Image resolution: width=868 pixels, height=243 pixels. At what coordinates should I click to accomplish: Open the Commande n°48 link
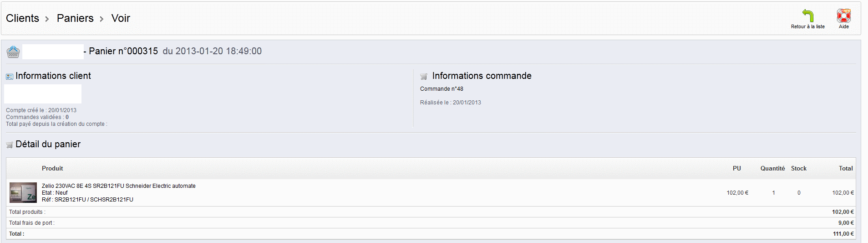pyautogui.click(x=442, y=89)
